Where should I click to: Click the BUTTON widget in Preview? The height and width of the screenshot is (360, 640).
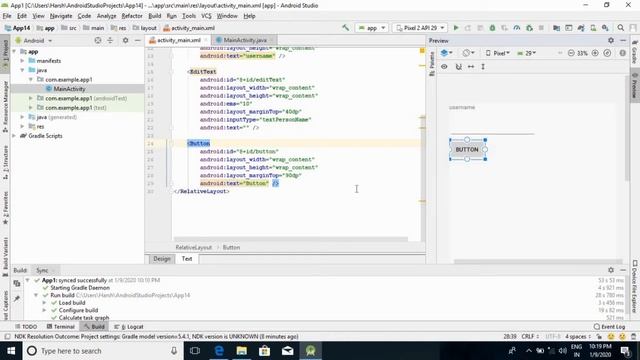467,149
